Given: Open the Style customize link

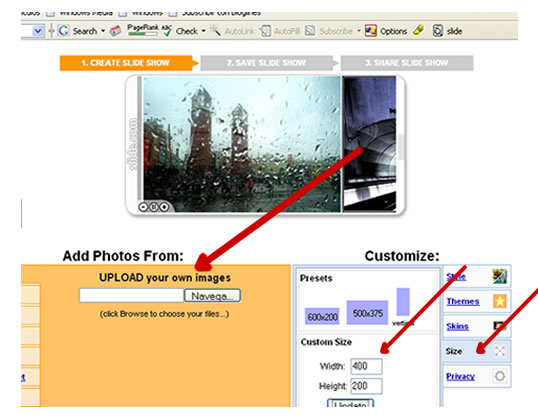Looking at the screenshot, I should (x=456, y=277).
